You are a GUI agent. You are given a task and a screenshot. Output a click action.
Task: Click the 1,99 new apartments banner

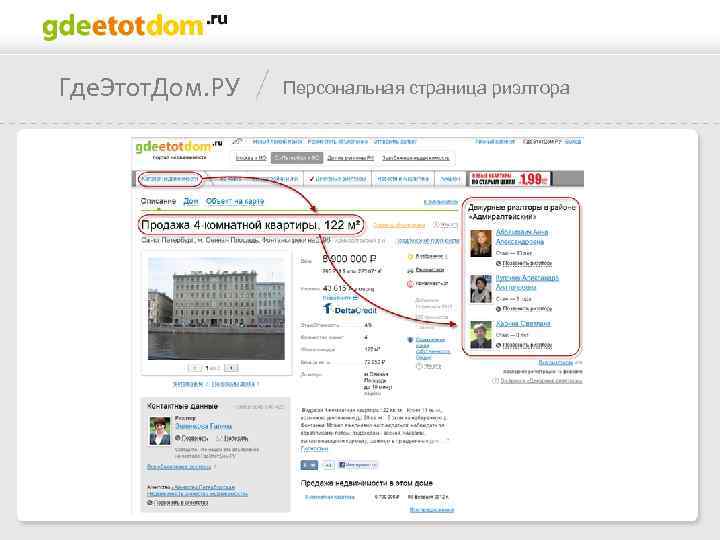point(509,179)
